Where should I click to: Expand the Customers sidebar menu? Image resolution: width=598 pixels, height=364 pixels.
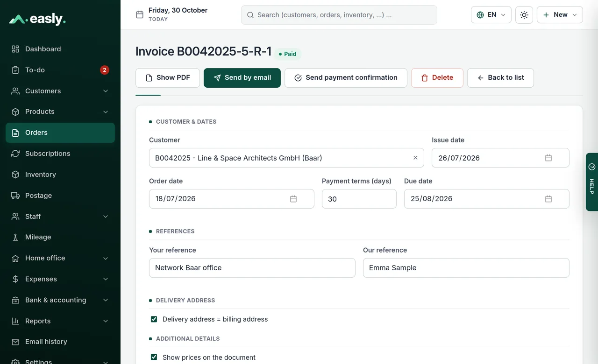tap(60, 91)
